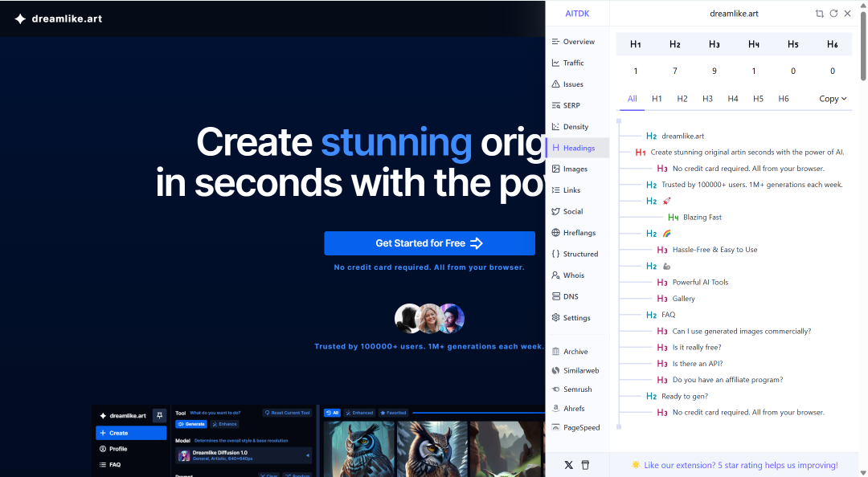Switch to the H2 filter tab

tap(682, 99)
